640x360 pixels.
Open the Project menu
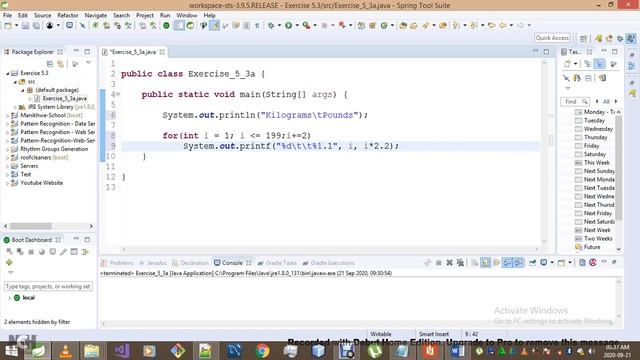pos(145,16)
